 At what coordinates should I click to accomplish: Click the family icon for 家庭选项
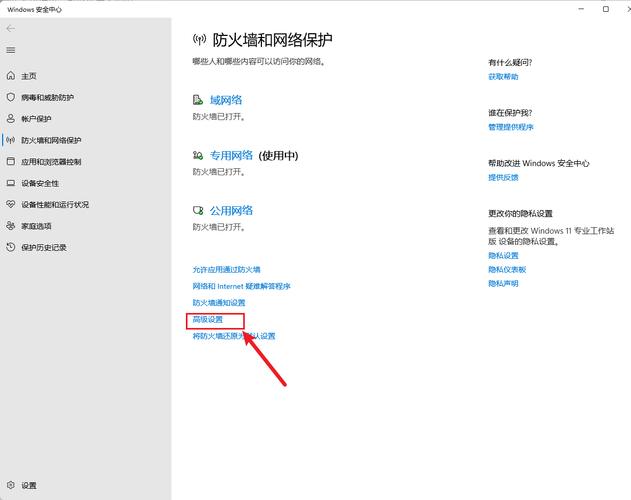coord(11,225)
